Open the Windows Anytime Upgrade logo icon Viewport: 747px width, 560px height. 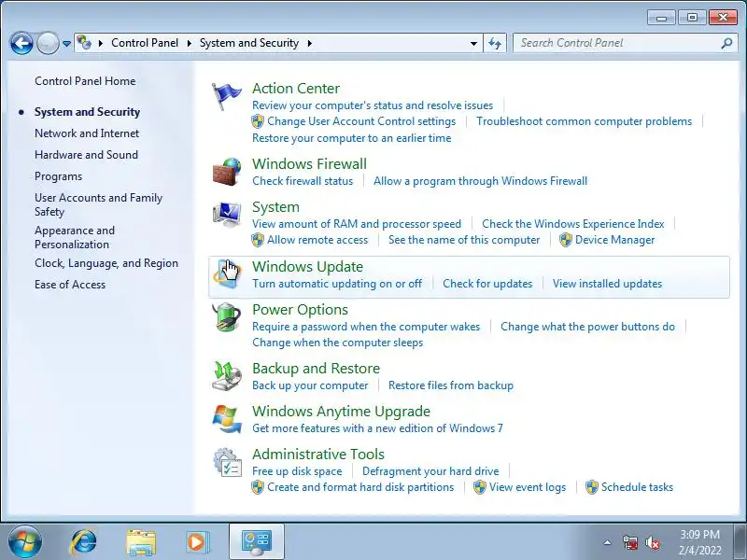click(x=227, y=419)
